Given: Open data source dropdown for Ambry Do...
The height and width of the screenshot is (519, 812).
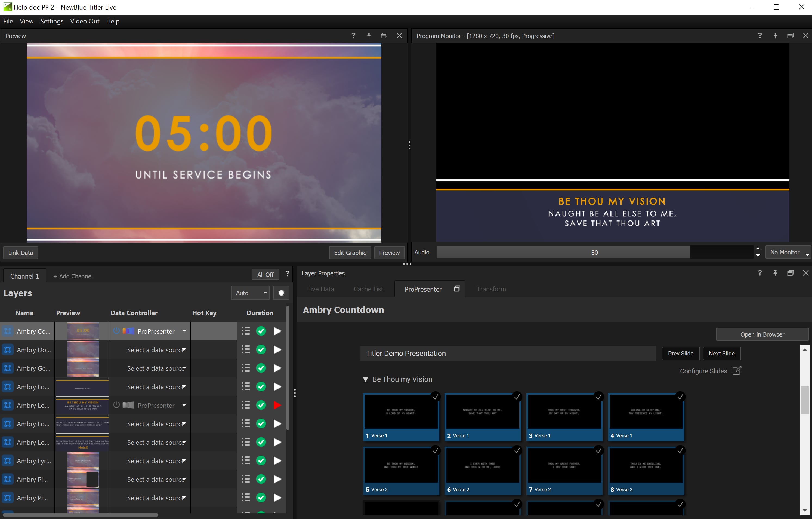Looking at the screenshot, I should point(184,350).
